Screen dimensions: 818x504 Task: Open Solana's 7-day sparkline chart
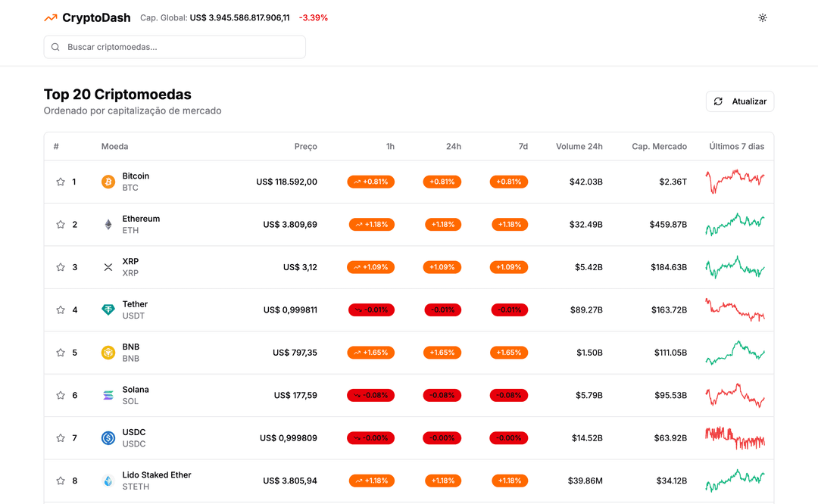tap(735, 395)
